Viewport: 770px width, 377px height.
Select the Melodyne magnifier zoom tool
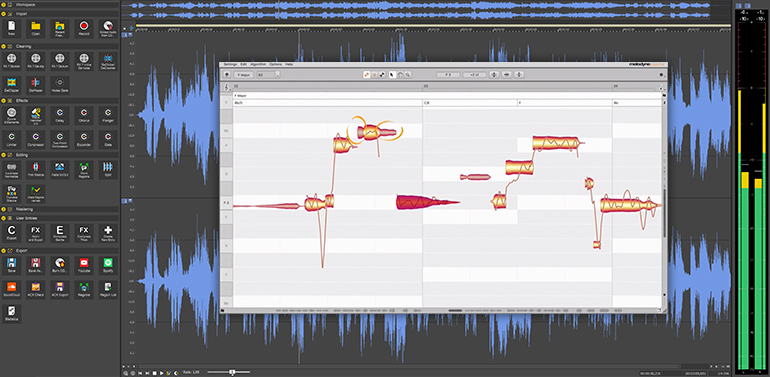click(408, 75)
